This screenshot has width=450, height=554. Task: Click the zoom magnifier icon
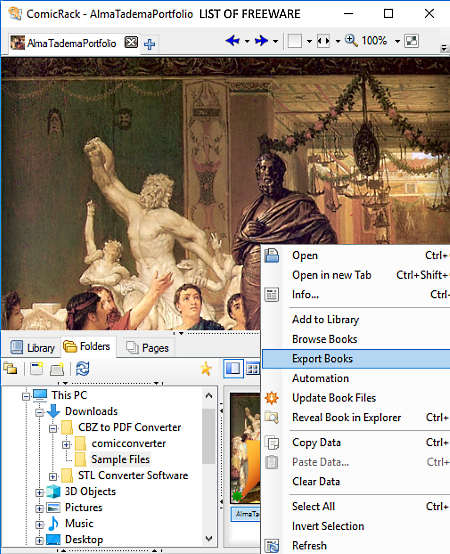coord(351,40)
